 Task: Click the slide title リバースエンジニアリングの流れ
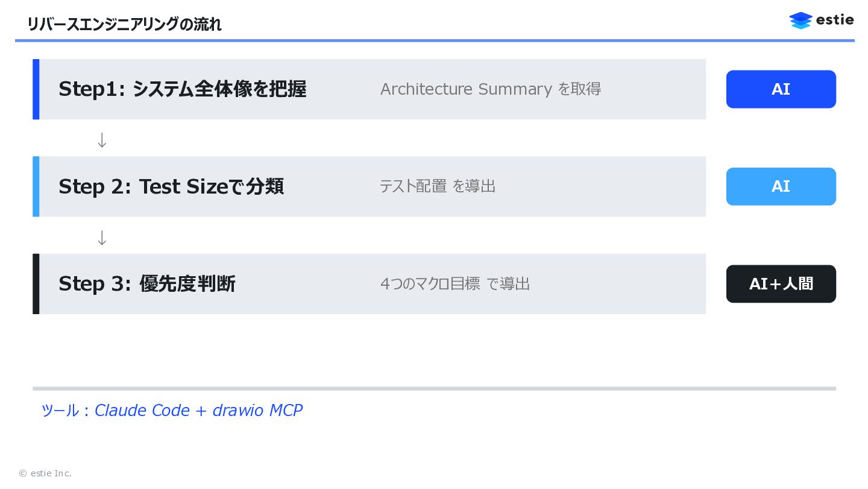tap(124, 25)
